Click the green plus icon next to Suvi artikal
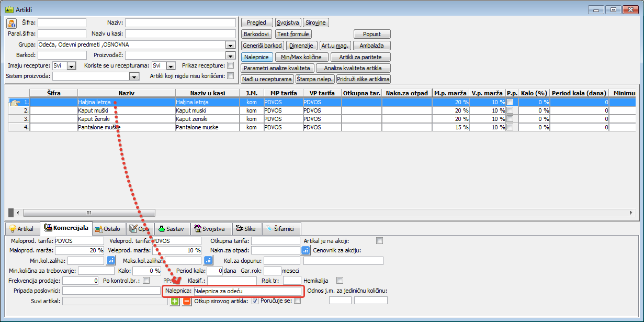This screenshot has height=322, width=644. [175, 301]
